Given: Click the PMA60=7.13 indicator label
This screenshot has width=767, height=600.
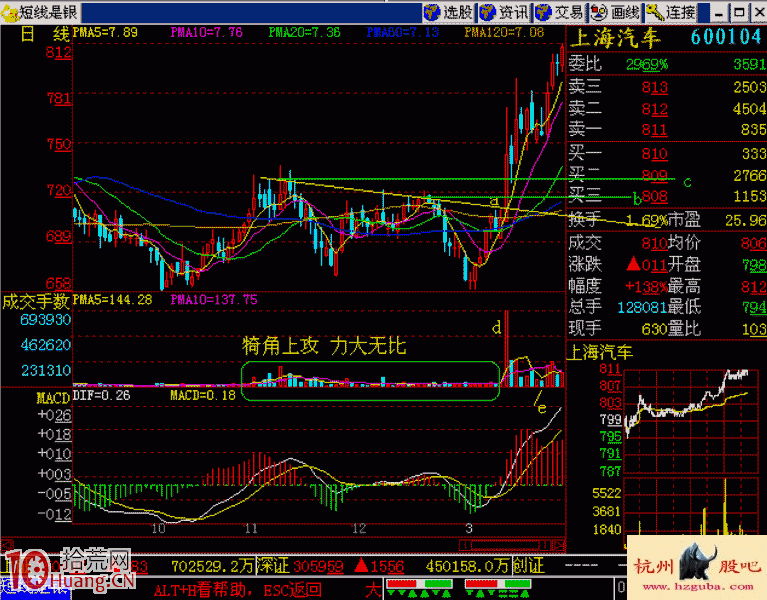Looking at the screenshot, I should pyautogui.click(x=403, y=32).
